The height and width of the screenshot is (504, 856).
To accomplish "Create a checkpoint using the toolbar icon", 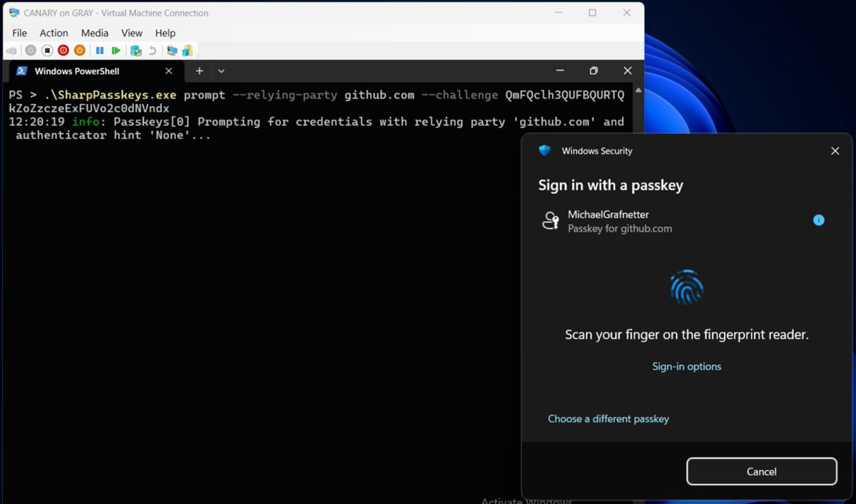I will pos(136,51).
